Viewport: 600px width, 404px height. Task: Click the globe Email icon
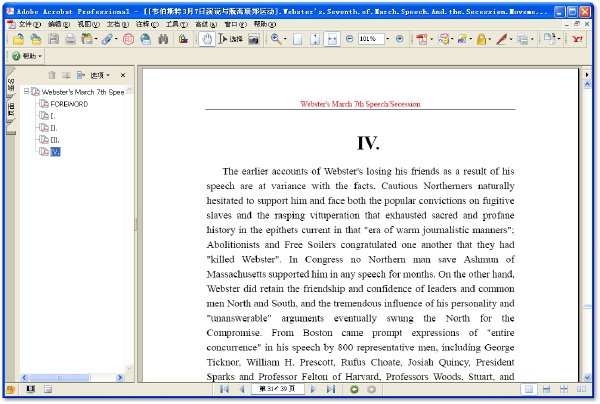pos(145,39)
